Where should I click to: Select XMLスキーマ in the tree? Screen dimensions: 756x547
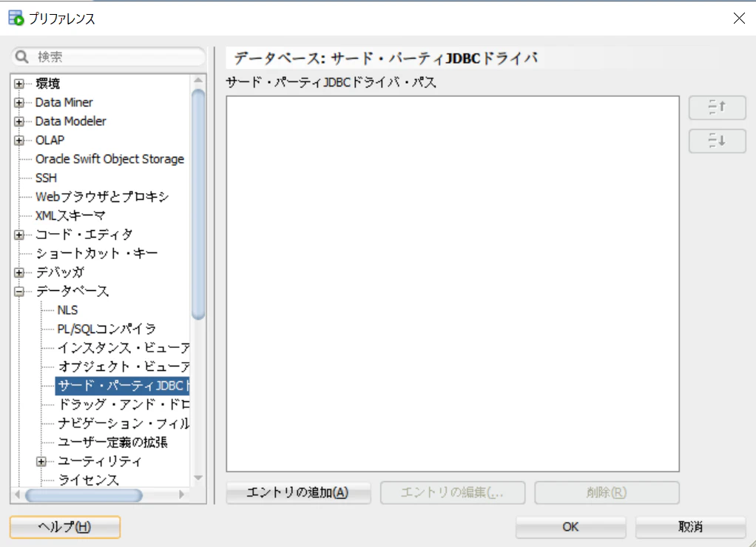pyautogui.click(x=70, y=215)
